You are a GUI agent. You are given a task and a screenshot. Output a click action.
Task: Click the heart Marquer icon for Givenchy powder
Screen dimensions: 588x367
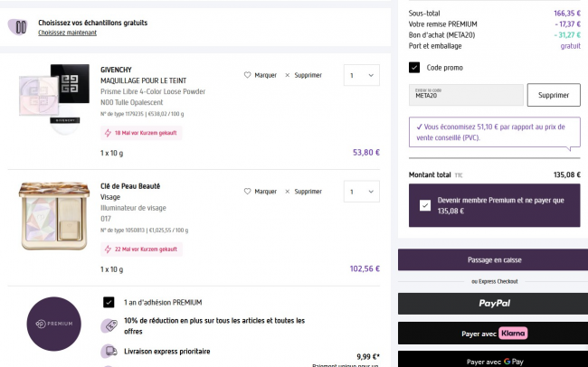[x=248, y=76]
